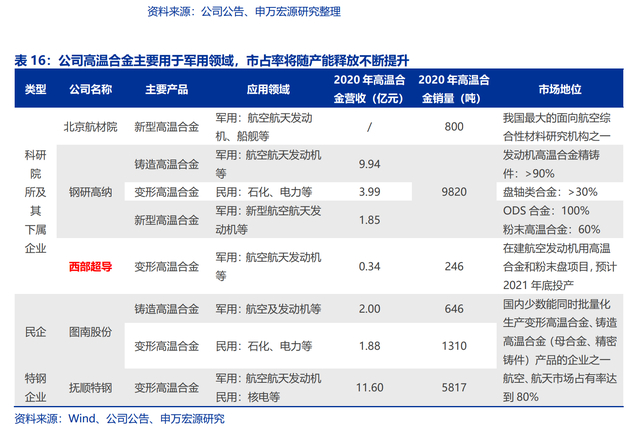Click '我国最大的面向航空综合性材料研究机构之一' text

[557, 127]
